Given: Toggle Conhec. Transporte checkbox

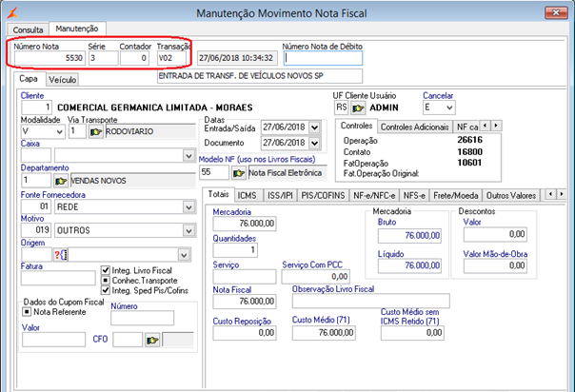Looking at the screenshot, I should (106, 281).
